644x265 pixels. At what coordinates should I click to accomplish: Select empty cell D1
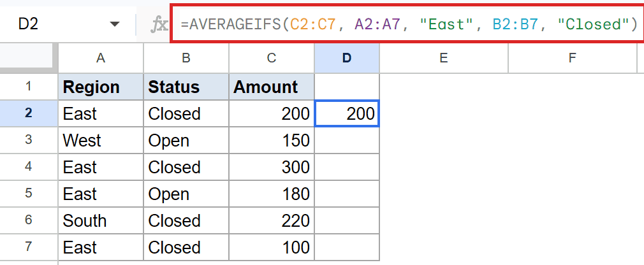[347, 87]
